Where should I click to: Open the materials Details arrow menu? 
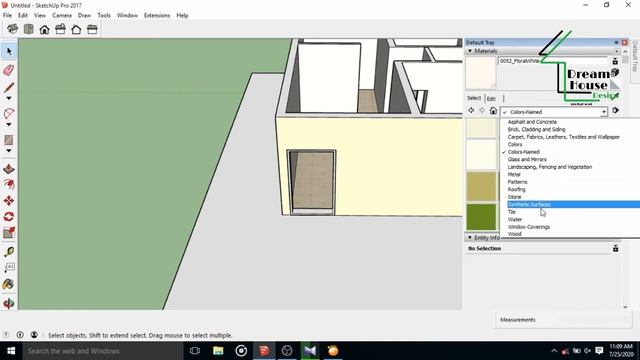[x=616, y=111]
